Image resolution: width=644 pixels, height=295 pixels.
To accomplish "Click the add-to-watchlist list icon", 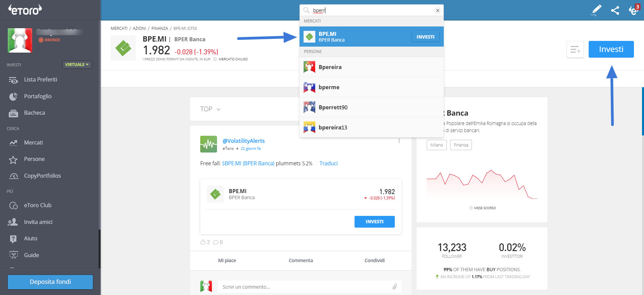I will point(575,50).
